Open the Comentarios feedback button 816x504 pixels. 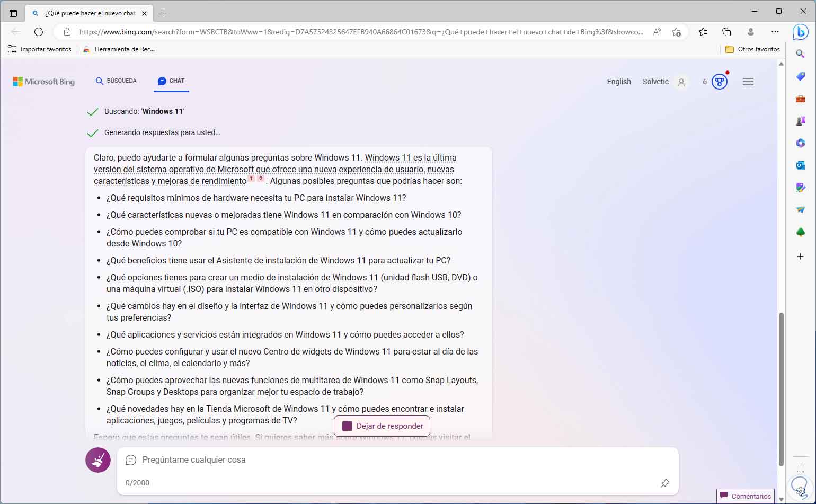(x=746, y=496)
